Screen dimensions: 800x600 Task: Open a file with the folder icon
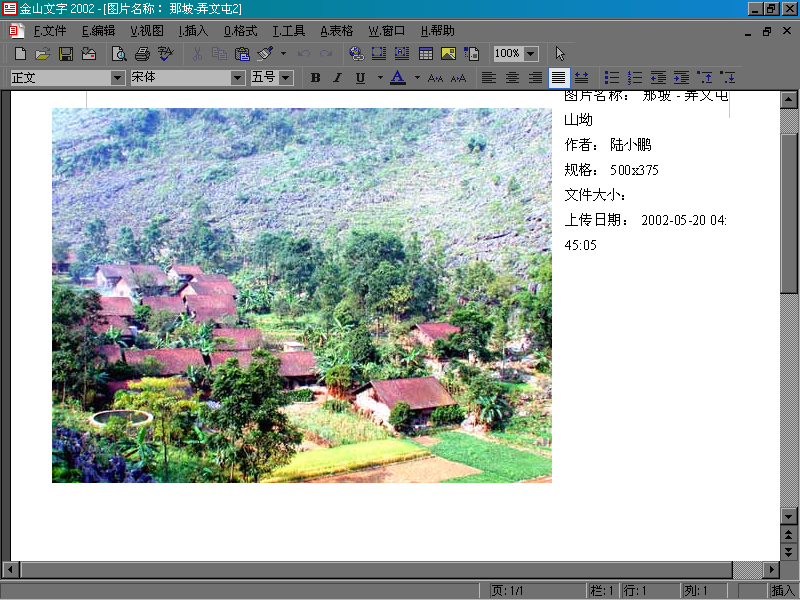tap(42, 53)
